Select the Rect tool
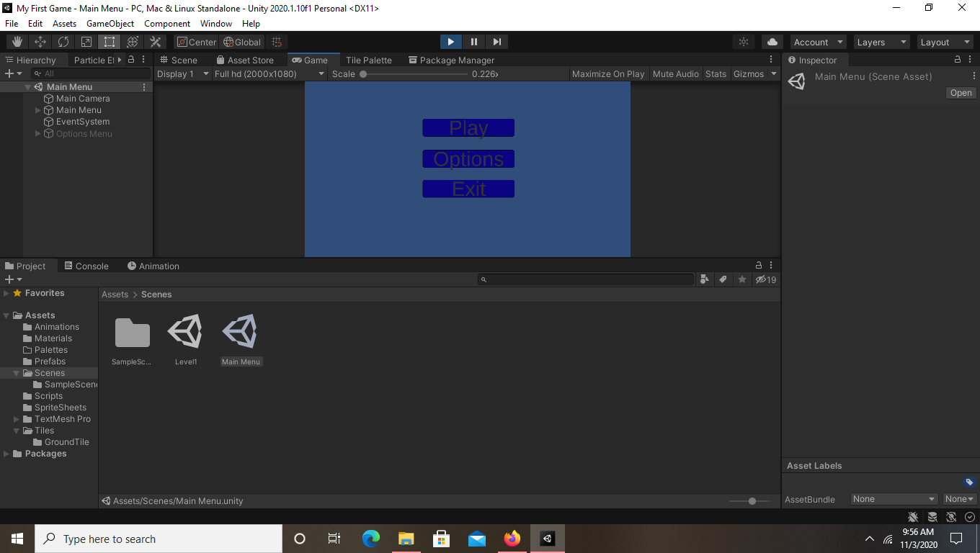 pyautogui.click(x=110, y=42)
